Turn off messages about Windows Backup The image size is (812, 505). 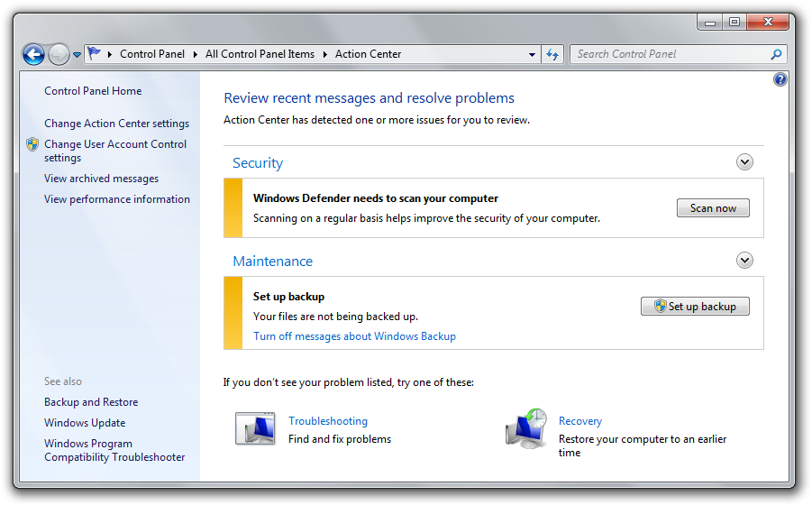tap(354, 336)
